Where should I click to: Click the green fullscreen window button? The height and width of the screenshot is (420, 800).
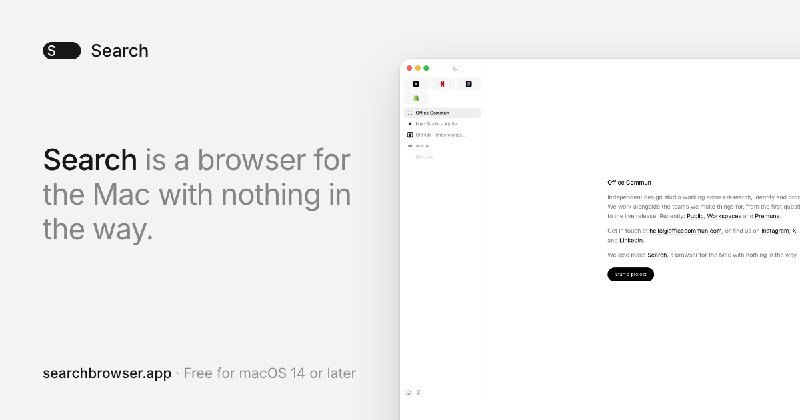click(x=427, y=68)
